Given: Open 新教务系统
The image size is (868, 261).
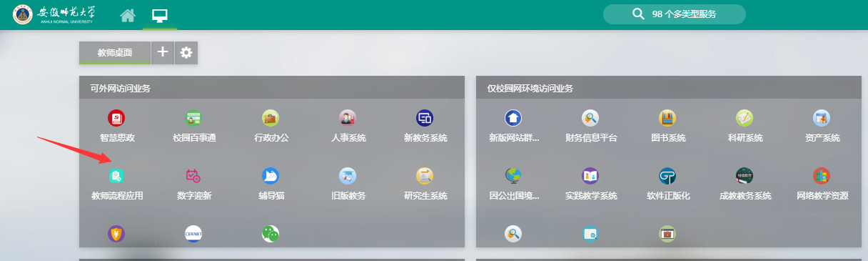Looking at the screenshot, I should (425, 125).
